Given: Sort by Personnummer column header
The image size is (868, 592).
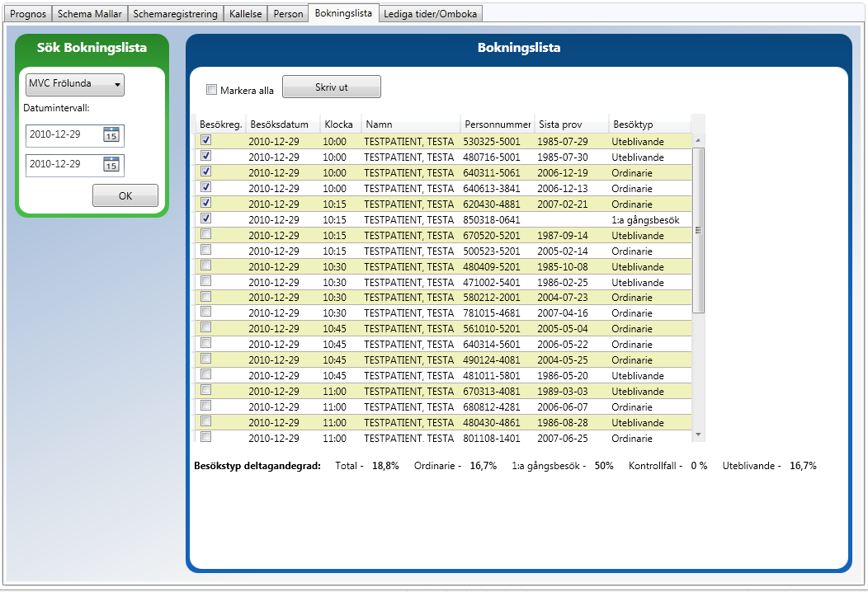Looking at the screenshot, I should (x=497, y=125).
